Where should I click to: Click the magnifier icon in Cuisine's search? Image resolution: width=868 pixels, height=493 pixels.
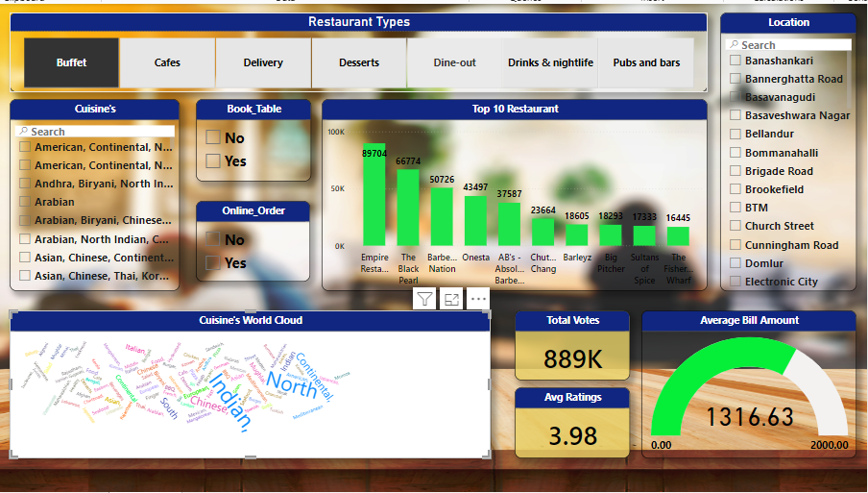pos(24,132)
